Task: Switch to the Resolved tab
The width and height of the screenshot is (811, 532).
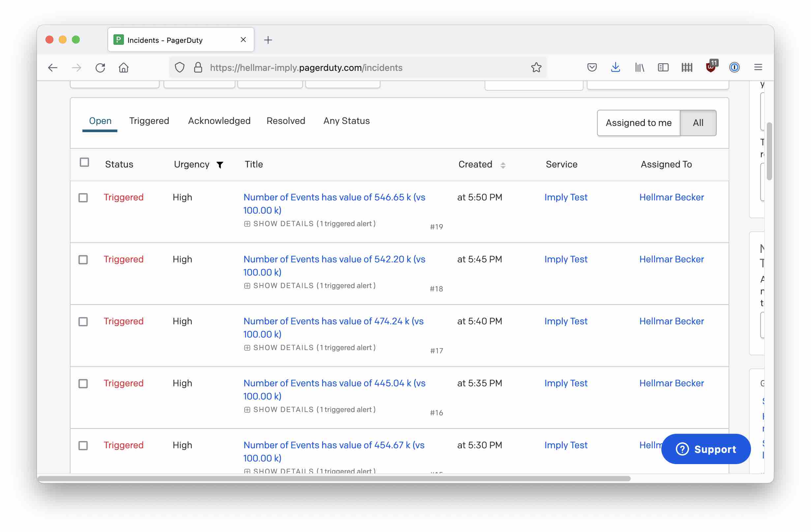Action: pyautogui.click(x=285, y=121)
